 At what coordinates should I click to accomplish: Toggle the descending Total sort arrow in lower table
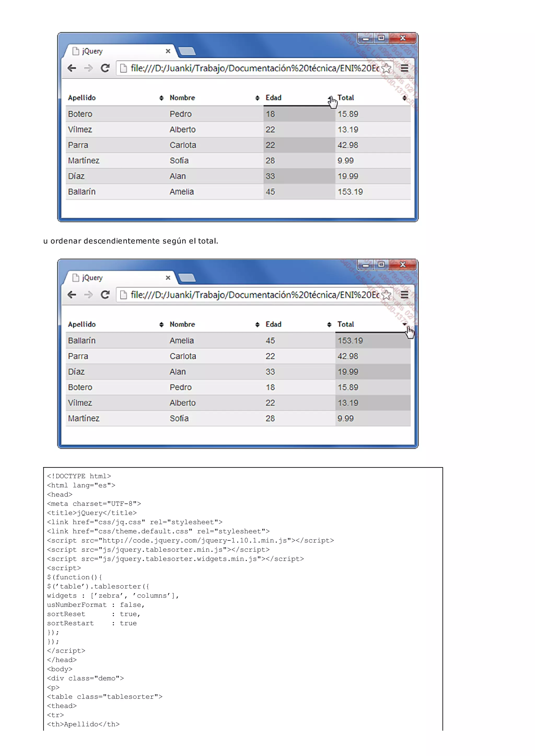point(404,324)
